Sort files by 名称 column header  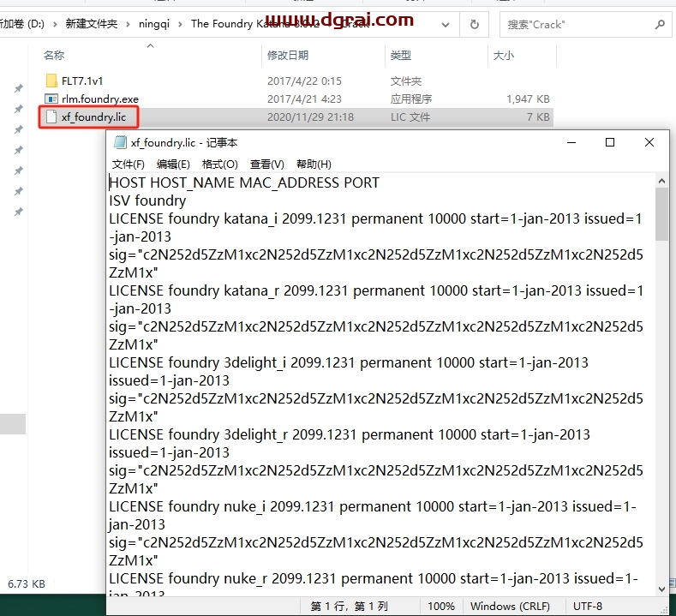point(54,55)
